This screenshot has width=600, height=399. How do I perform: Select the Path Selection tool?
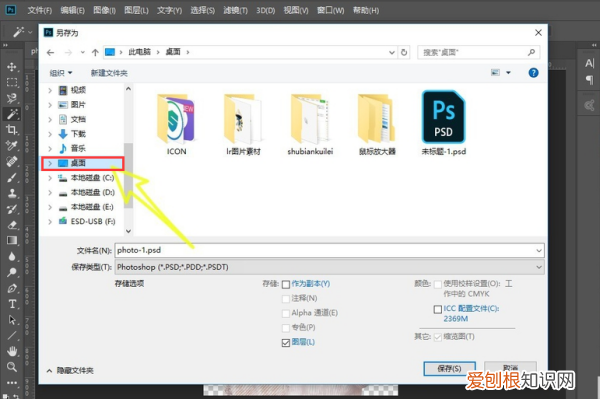click(x=12, y=319)
